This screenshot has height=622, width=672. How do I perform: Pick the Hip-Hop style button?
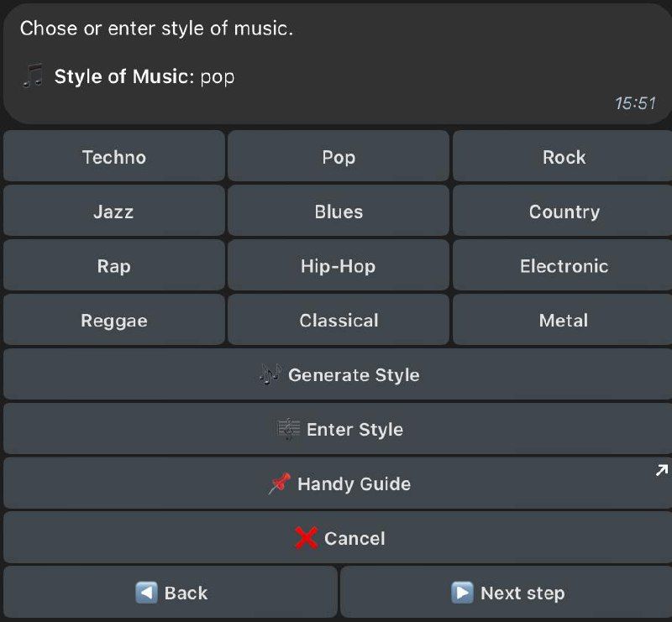(x=339, y=265)
